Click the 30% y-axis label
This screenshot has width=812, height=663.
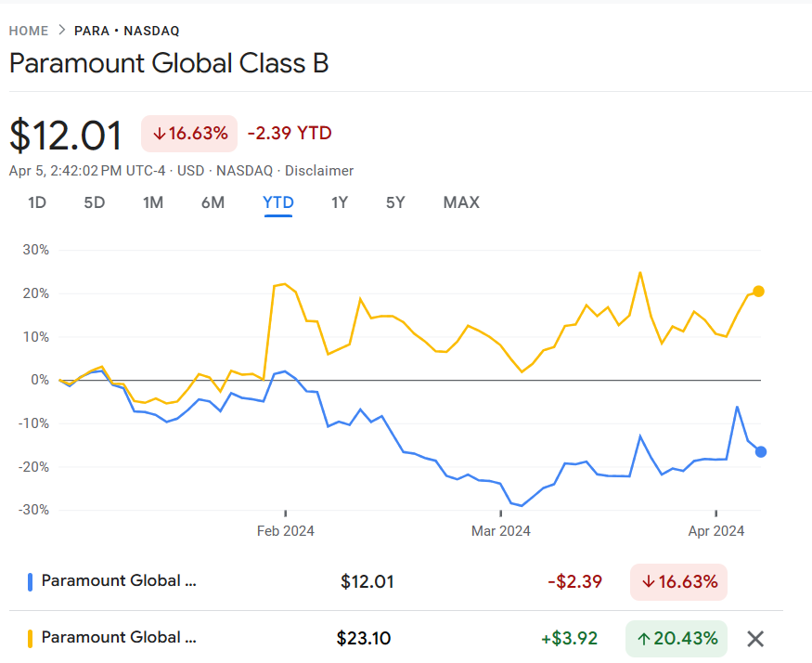point(36,250)
